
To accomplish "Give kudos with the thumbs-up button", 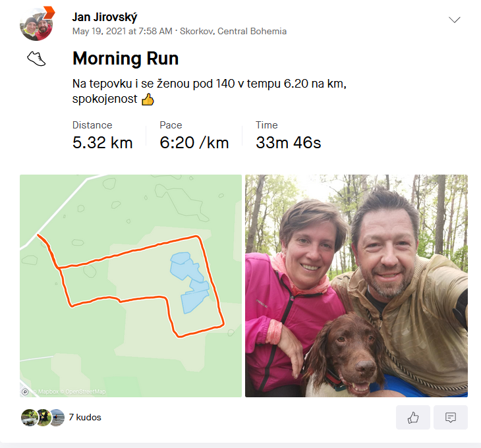I will (x=413, y=417).
